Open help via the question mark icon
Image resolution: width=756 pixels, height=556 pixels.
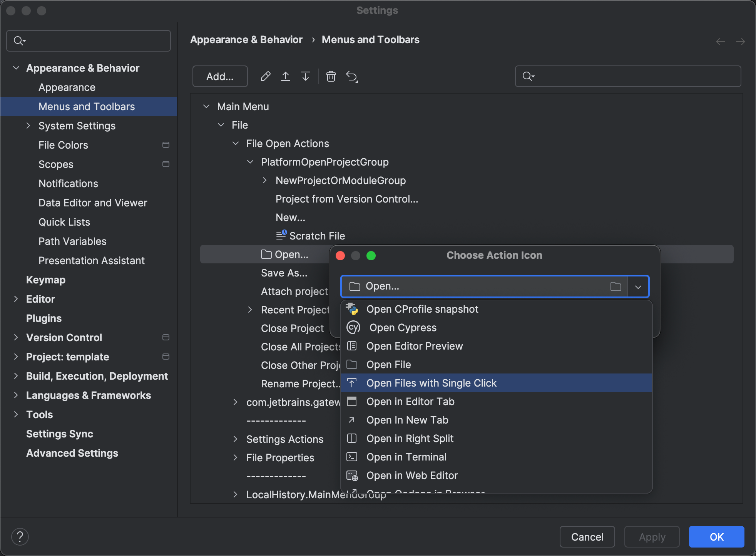pos(20,536)
